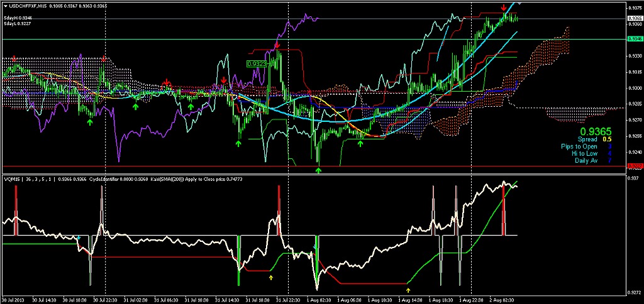The width and height of the screenshot is (644, 304).
Task: Click the red sell arrow above 0.9323 label
Action: [x=277, y=46]
